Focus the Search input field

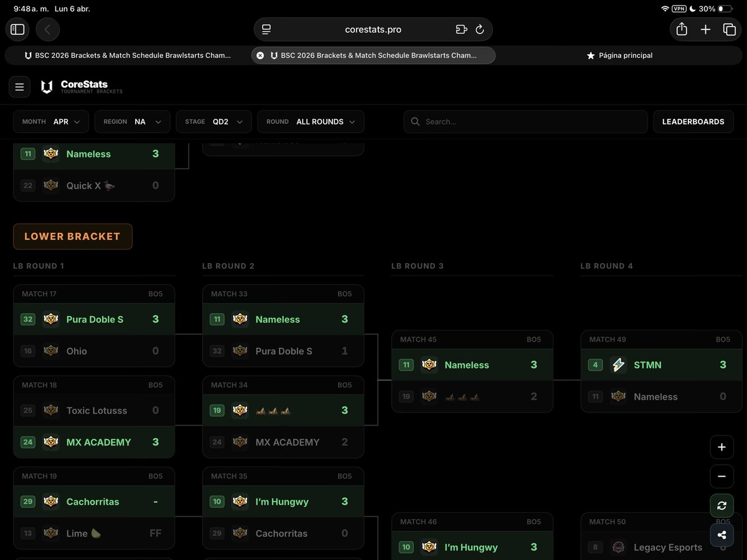pyautogui.click(x=525, y=122)
